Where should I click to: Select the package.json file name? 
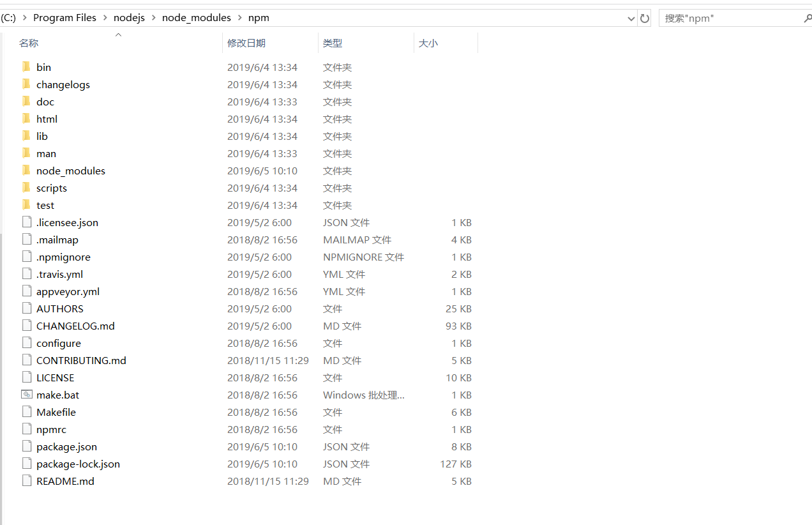(x=67, y=446)
